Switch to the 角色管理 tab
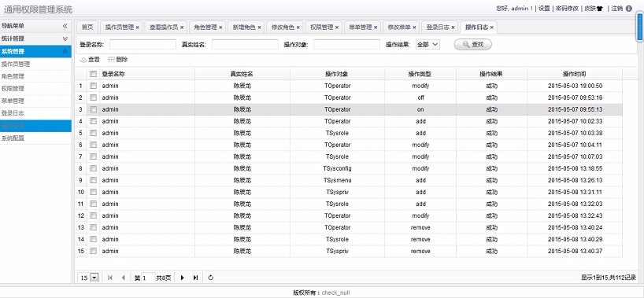 point(205,27)
